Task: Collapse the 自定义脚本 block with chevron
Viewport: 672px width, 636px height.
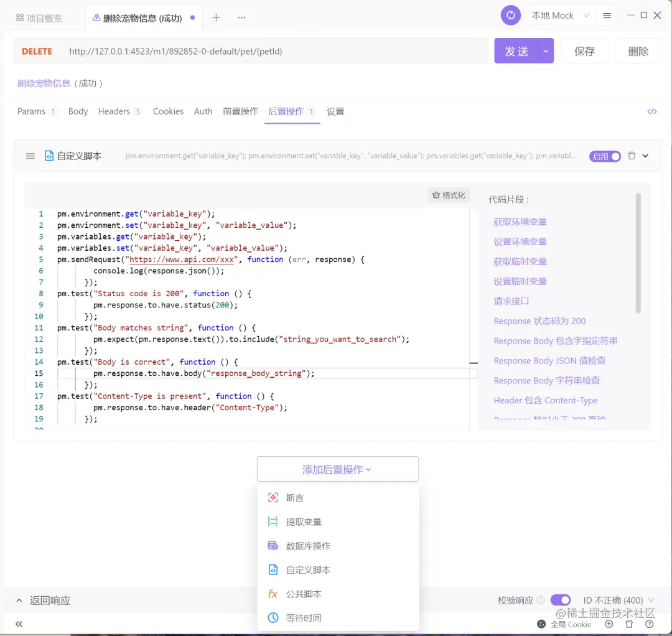Action: 645,156
